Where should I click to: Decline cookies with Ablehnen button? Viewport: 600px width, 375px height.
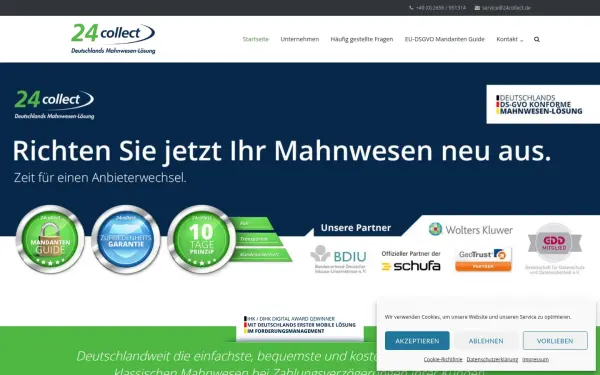(486, 341)
